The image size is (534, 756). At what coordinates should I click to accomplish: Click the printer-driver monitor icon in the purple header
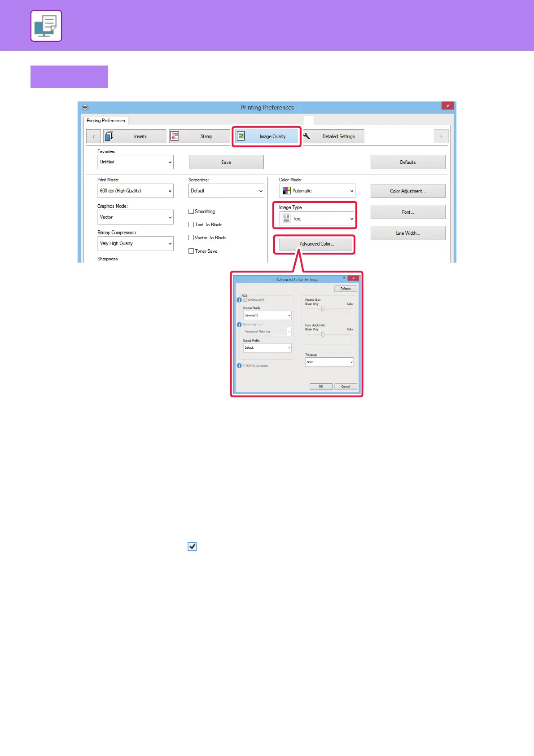46,26
